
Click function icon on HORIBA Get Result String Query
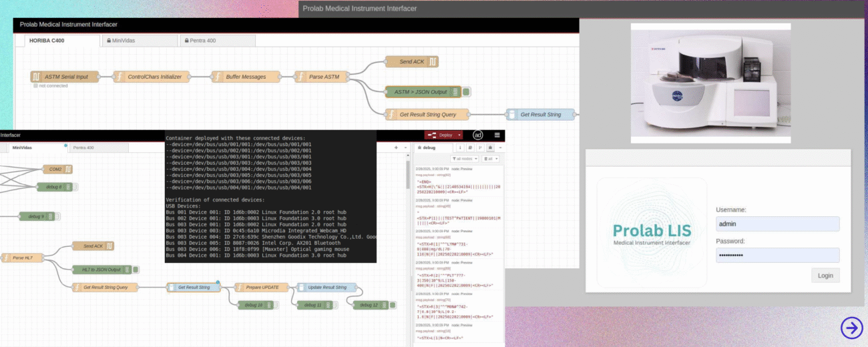392,114
